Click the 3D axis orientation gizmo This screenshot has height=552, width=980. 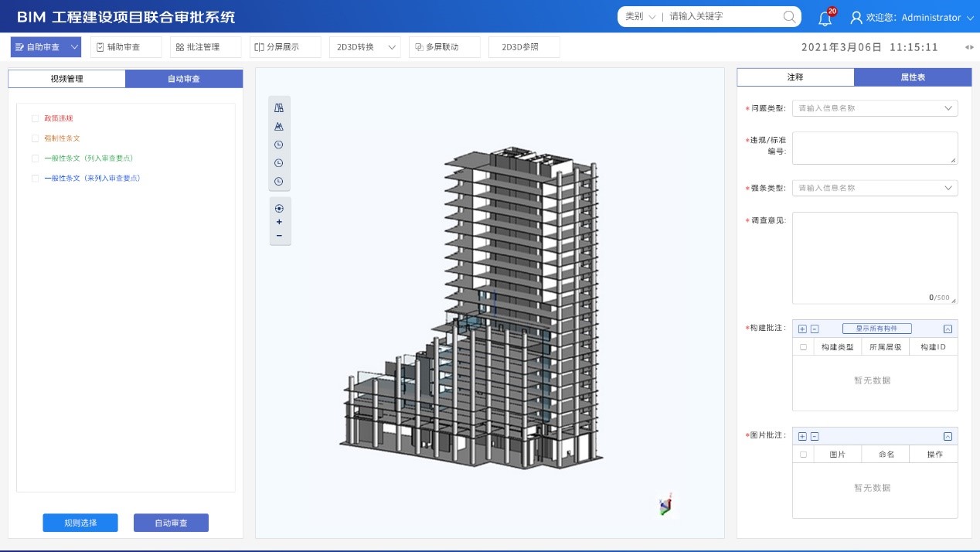click(665, 505)
